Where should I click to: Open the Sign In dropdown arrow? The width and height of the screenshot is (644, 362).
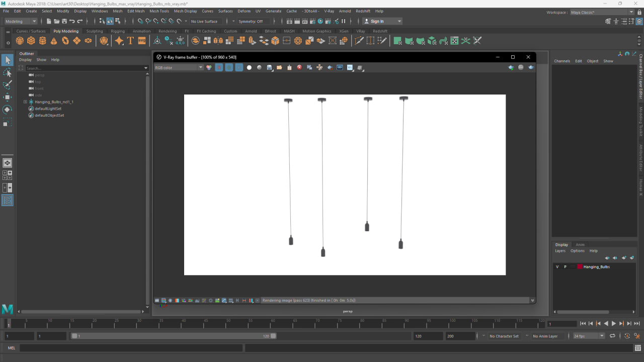pos(399,21)
